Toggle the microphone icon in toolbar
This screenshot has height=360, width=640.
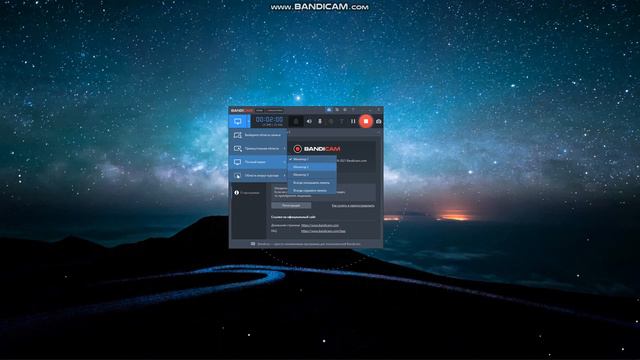point(320,121)
